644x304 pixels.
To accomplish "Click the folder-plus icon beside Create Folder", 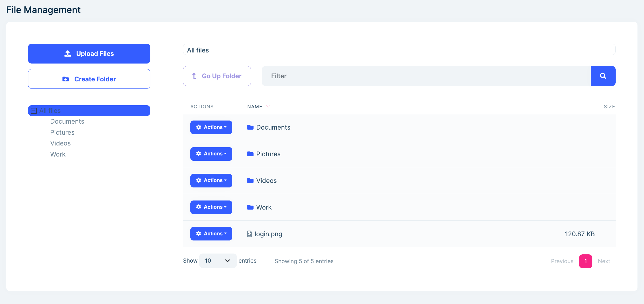I will tap(65, 79).
